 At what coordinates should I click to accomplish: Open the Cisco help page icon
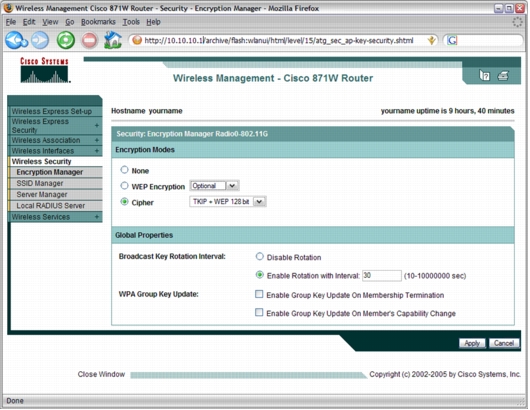pyautogui.click(x=484, y=75)
